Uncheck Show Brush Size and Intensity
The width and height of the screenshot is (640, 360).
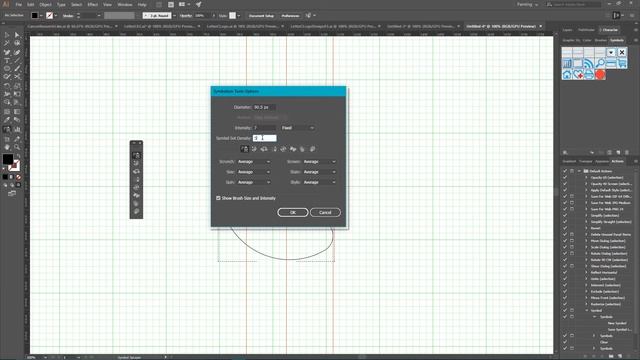218,198
